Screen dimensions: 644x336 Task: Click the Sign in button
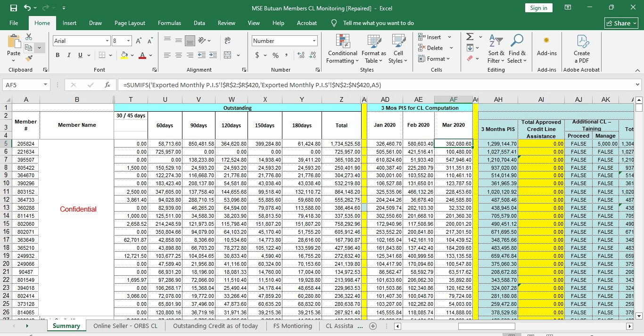click(x=538, y=8)
